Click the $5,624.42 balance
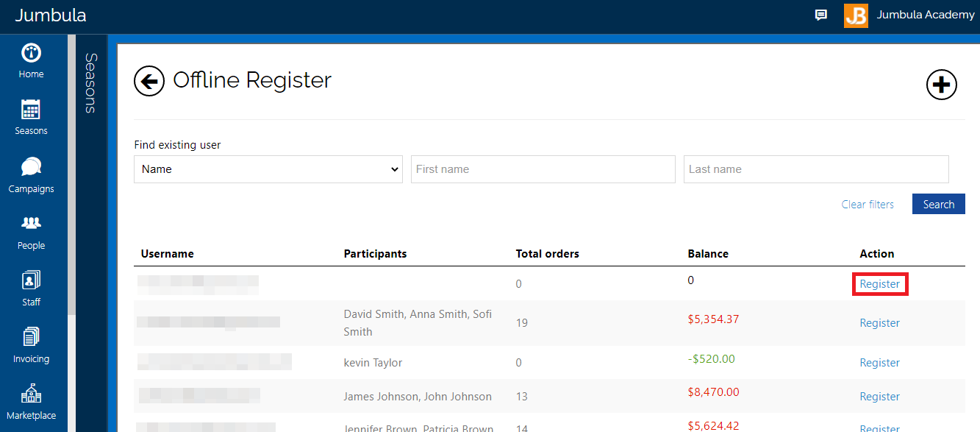The height and width of the screenshot is (432, 980). tap(713, 426)
